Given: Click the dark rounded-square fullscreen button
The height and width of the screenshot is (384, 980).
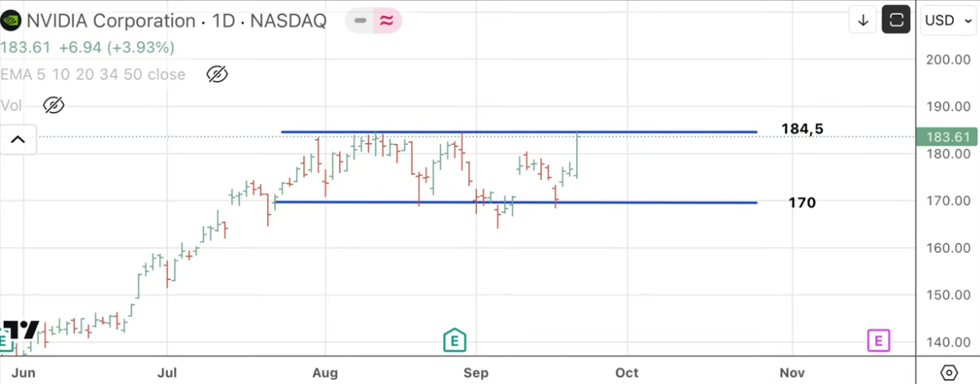Looking at the screenshot, I should pyautogui.click(x=896, y=20).
